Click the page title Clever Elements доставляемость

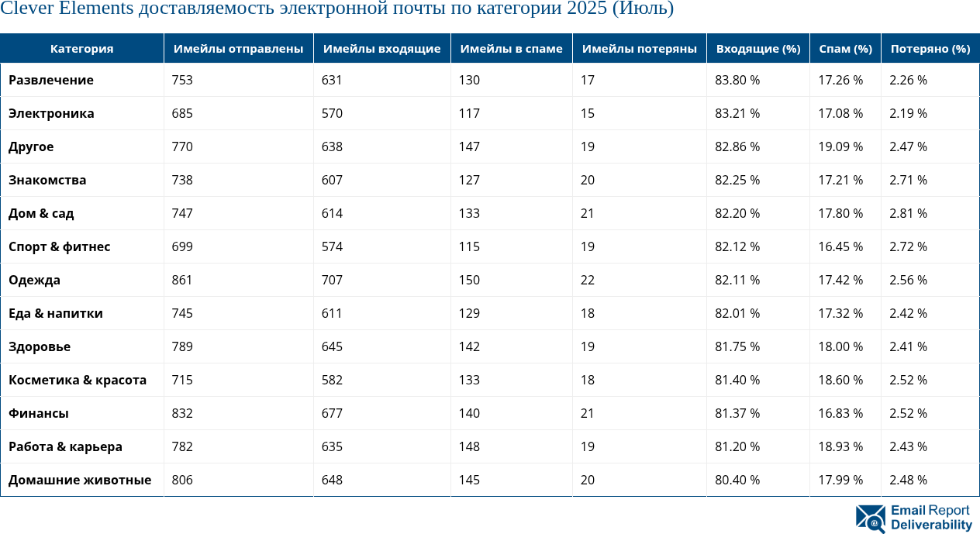(x=336, y=9)
